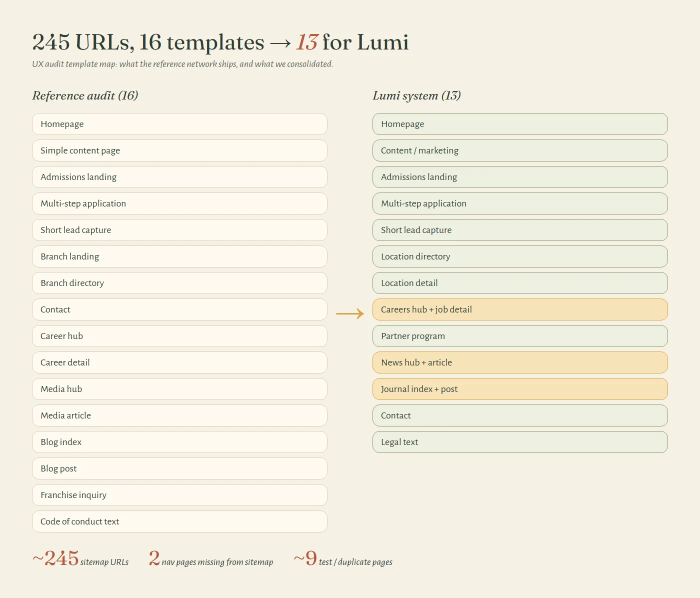The height and width of the screenshot is (598, 700).
Task: Select the Media article row
Action: click(179, 415)
